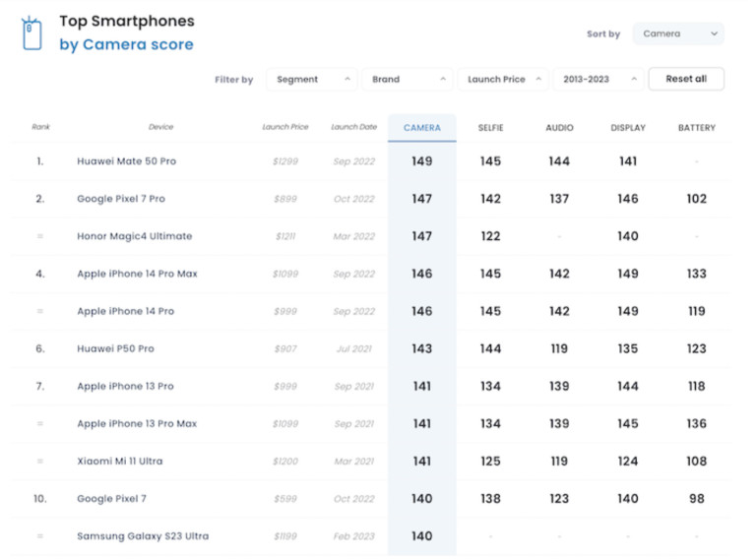
Task: Open the Sort by Camera dropdown
Action: coord(678,33)
